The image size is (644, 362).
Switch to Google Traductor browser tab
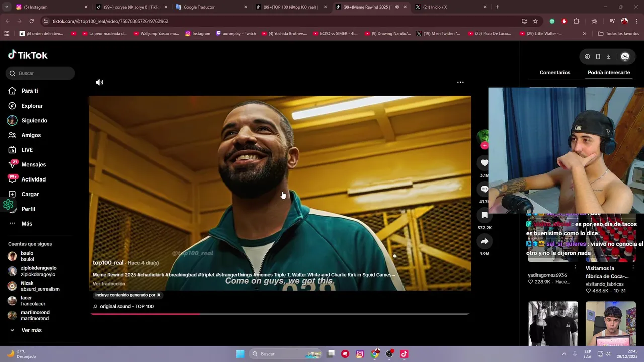pos(210,7)
